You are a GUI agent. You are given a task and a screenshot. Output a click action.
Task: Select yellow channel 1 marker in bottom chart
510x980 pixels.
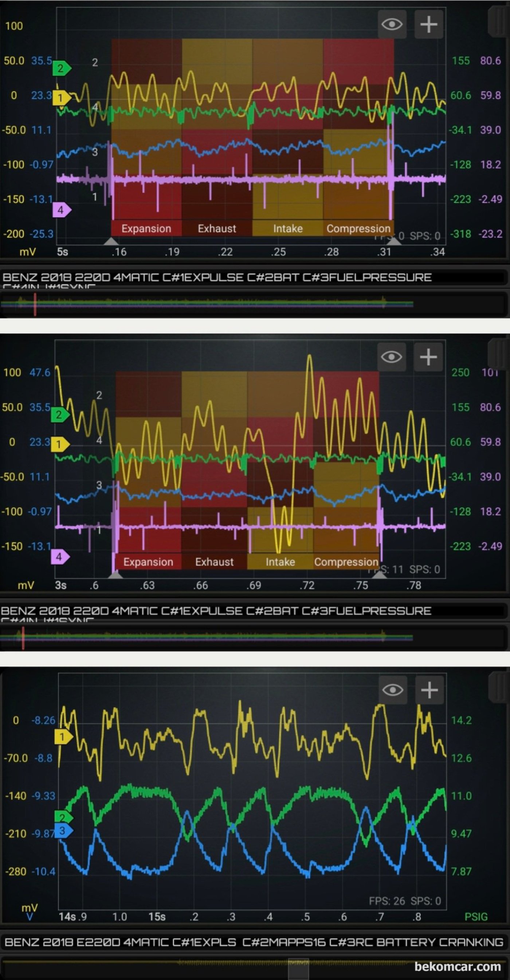63,737
